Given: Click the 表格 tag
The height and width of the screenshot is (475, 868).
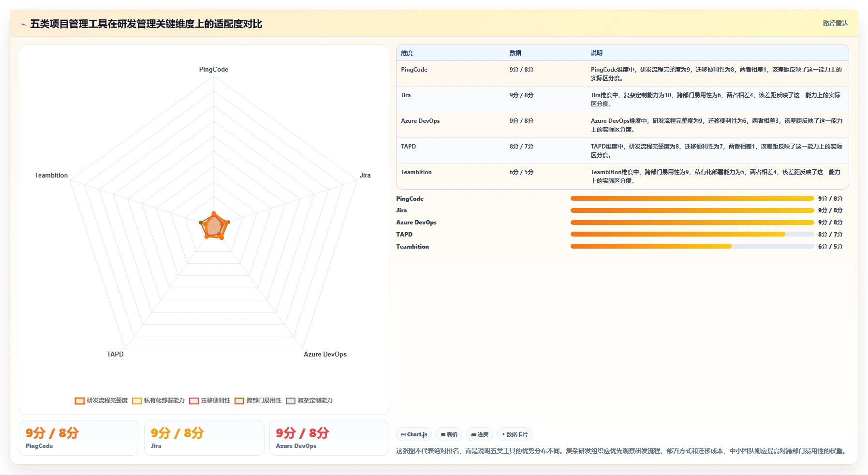Looking at the screenshot, I should tap(449, 434).
